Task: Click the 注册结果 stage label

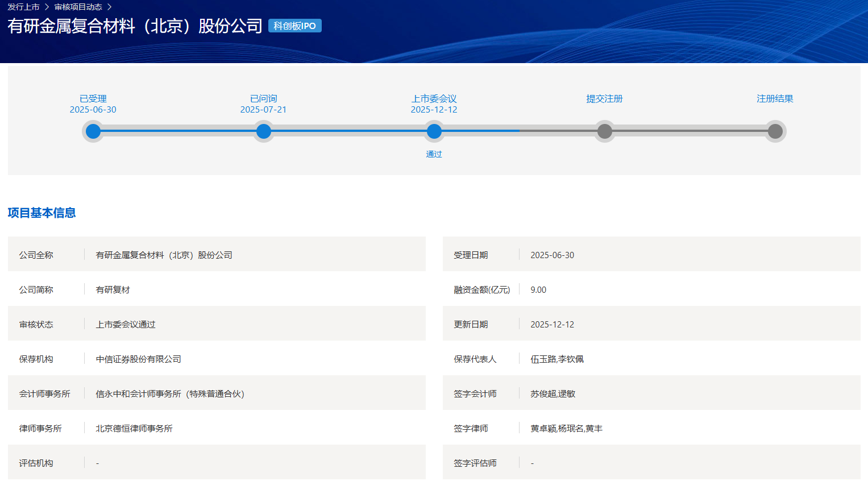Action: 775,98
